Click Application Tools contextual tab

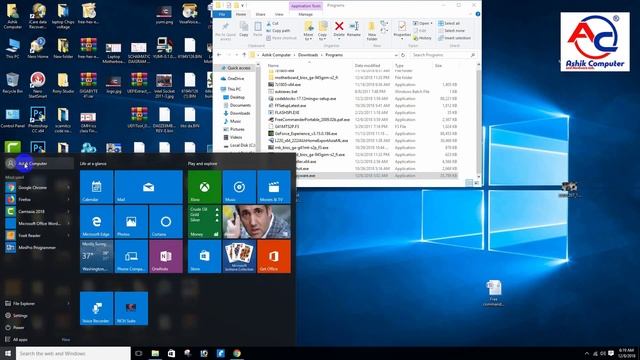pyautogui.click(x=306, y=6)
